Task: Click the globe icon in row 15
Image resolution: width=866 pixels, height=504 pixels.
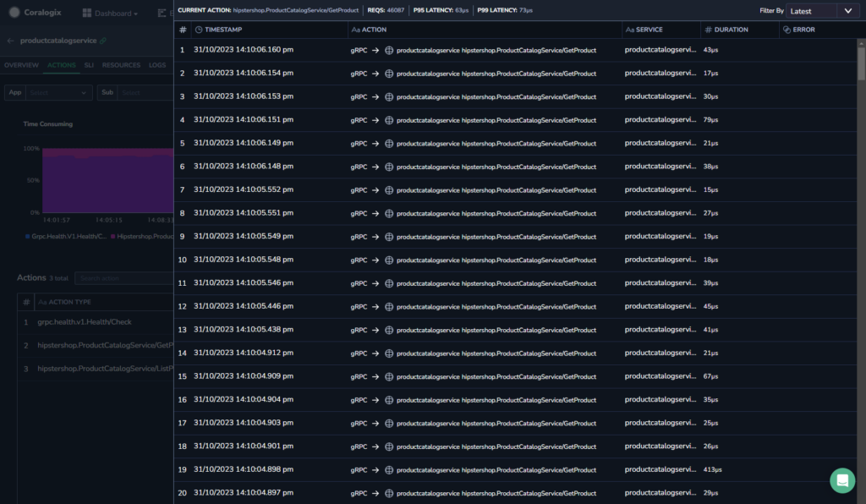Action: click(389, 377)
